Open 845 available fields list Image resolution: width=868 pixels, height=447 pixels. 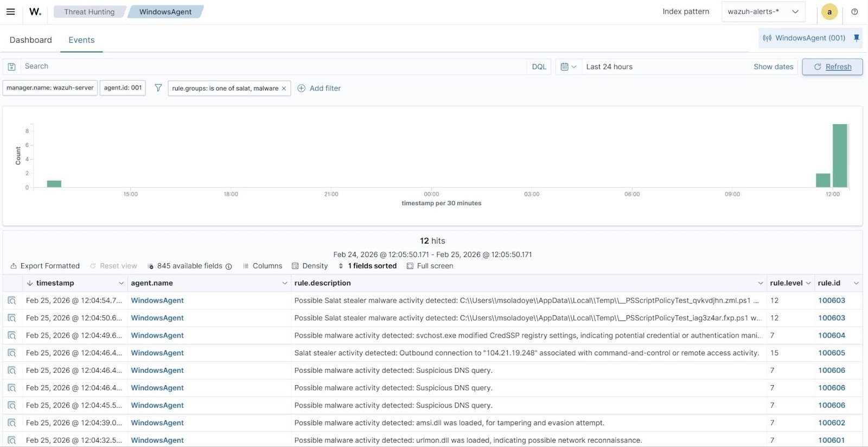tap(185, 266)
